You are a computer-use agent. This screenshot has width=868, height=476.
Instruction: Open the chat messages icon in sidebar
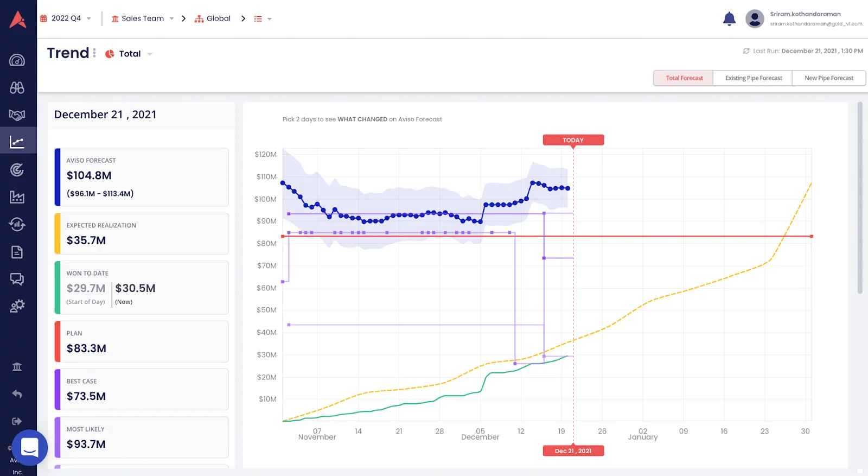(17, 279)
